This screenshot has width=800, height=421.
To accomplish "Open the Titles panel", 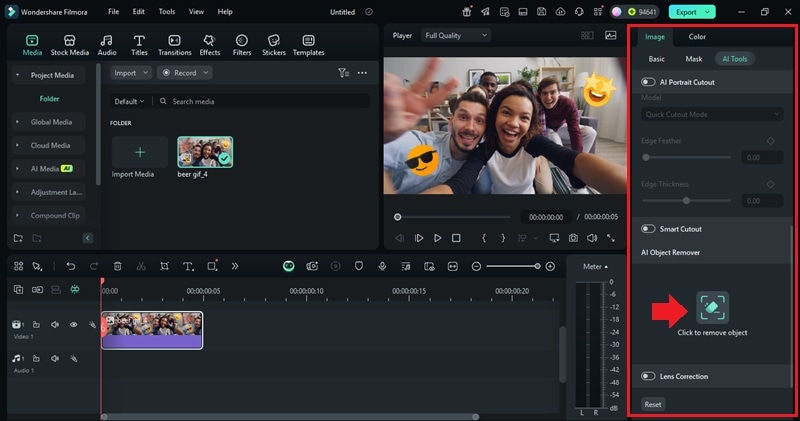I will 139,45.
